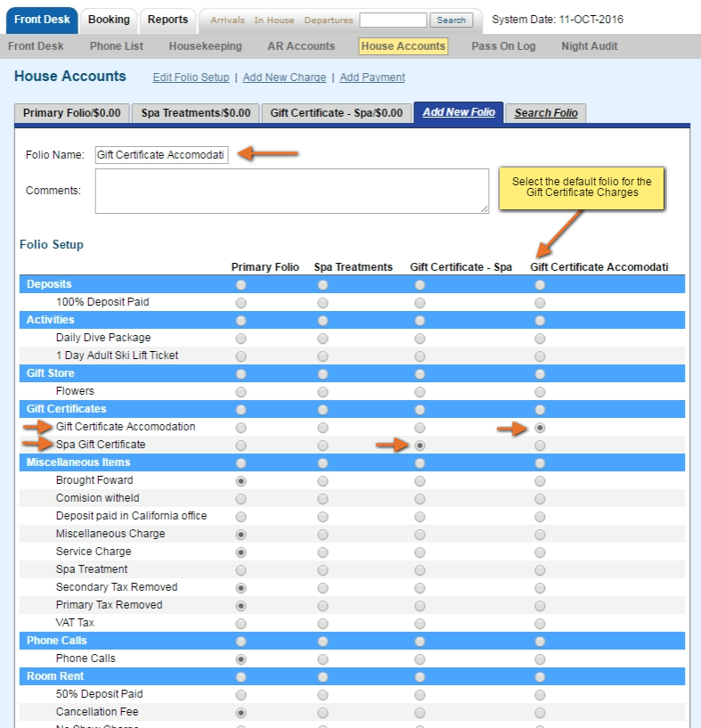Select Spa Treatments for Miscellaneous Charge
The image size is (701, 728).
click(x=322, y=535)
